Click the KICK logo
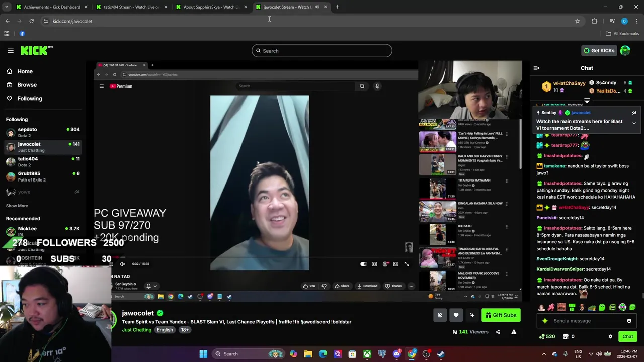Image resolution: width=644 pixels, height=362 pixels. coord(37,50)
